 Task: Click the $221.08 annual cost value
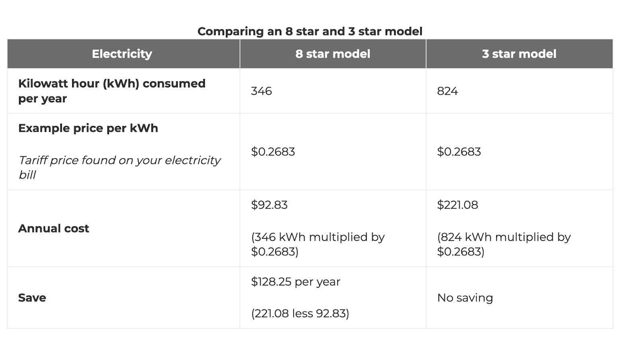click(x=458, y=205)
